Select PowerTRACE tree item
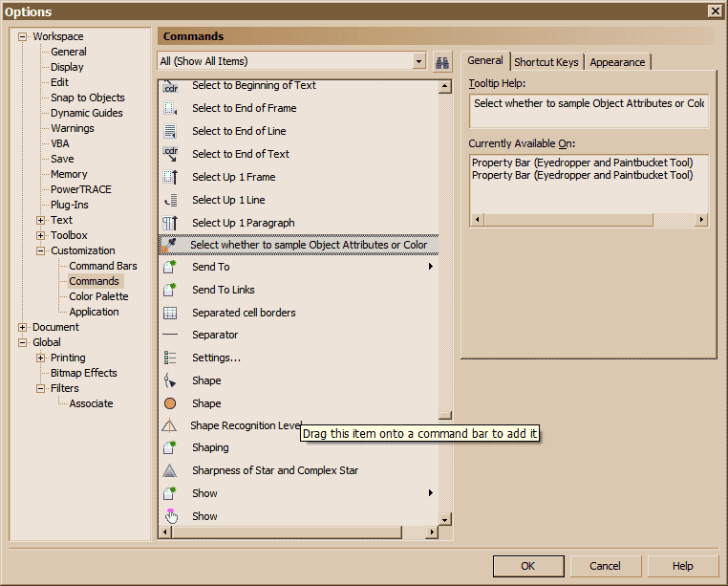The width and height of the screenshot is (728, 586). [x=81, y=189]
